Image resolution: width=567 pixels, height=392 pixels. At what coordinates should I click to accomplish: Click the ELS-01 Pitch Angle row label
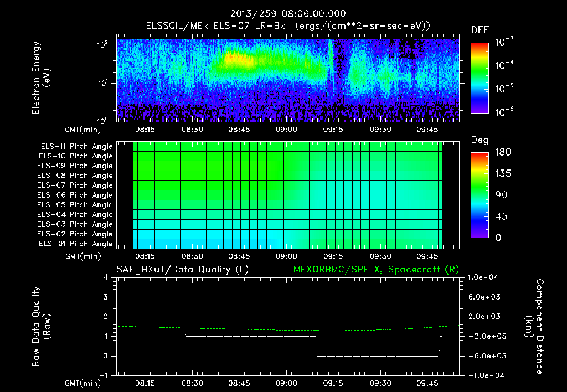click(76, 244)
